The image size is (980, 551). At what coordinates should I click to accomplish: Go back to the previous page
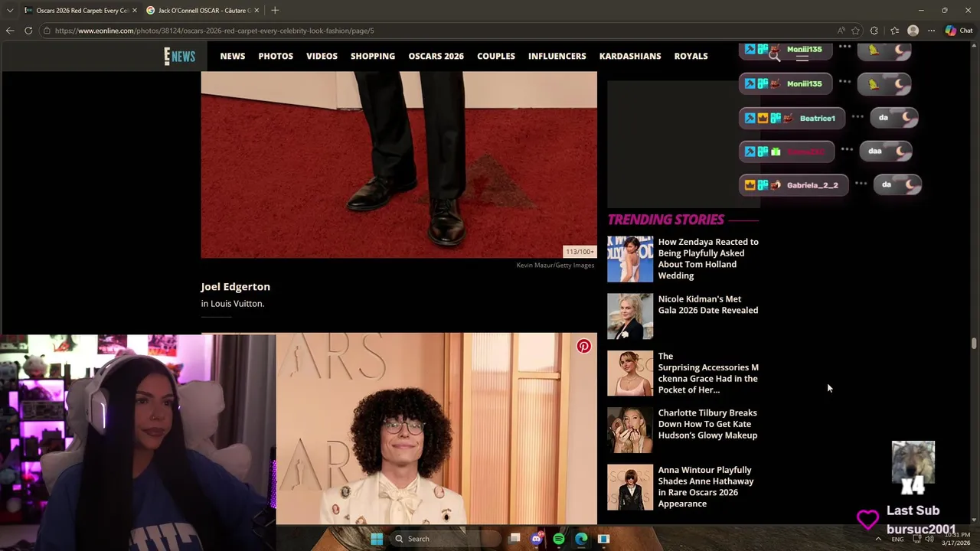point(10,31)
